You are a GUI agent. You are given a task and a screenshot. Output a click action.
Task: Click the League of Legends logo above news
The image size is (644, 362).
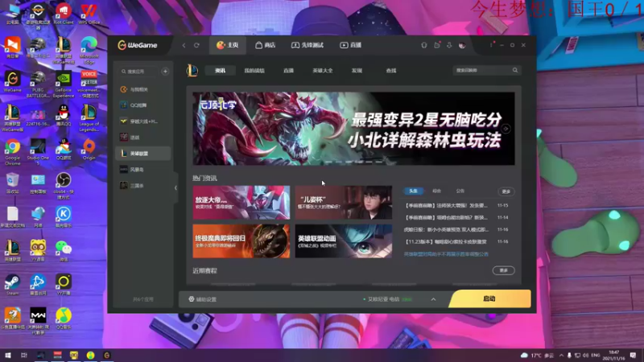pos(192,71)
